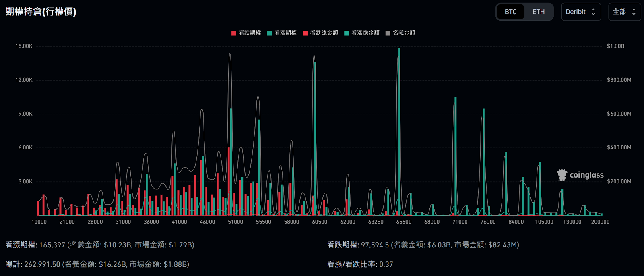Click the 10000 strike label on x-axis
644x276 pixels.
point(39,222)
